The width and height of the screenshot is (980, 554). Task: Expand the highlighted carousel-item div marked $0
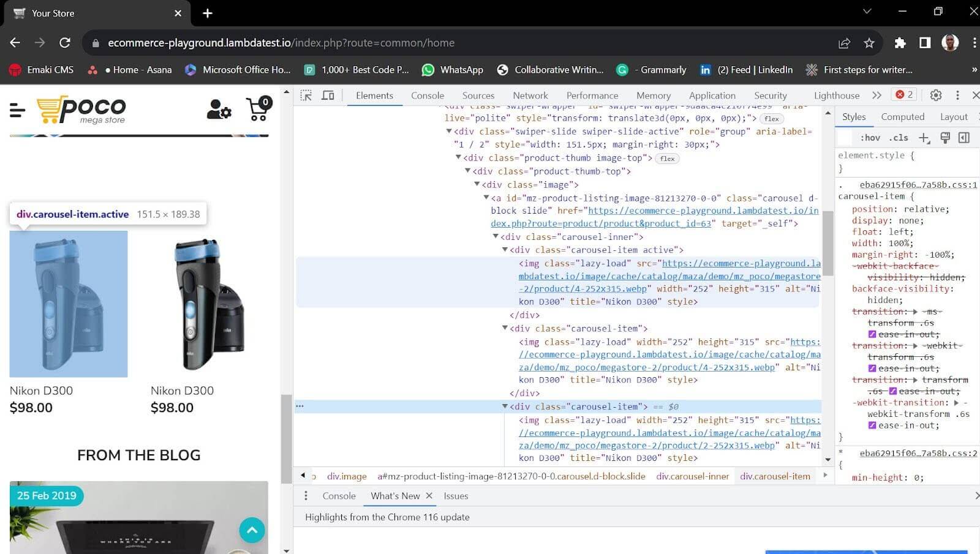505,406
